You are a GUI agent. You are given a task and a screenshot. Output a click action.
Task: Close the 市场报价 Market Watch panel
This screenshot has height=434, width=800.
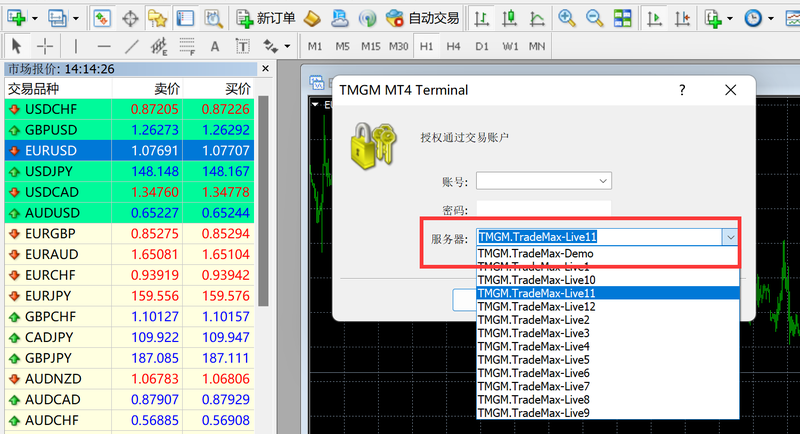(x=265, y=68)
